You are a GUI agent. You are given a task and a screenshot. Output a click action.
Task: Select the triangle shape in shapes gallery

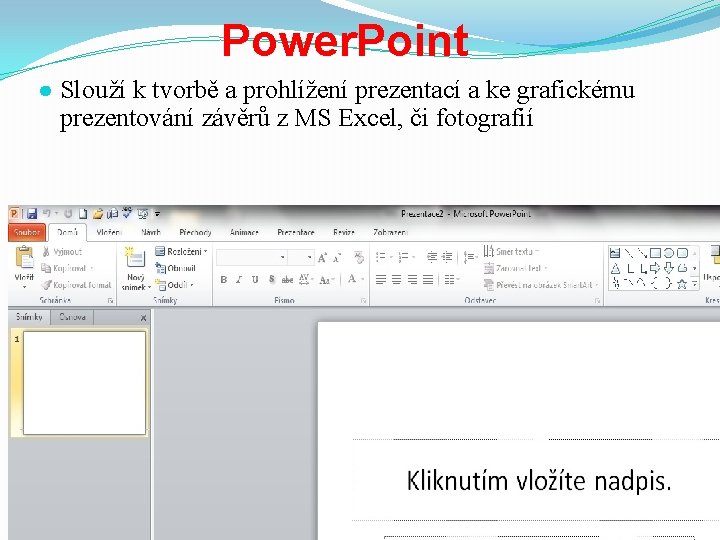616,269
